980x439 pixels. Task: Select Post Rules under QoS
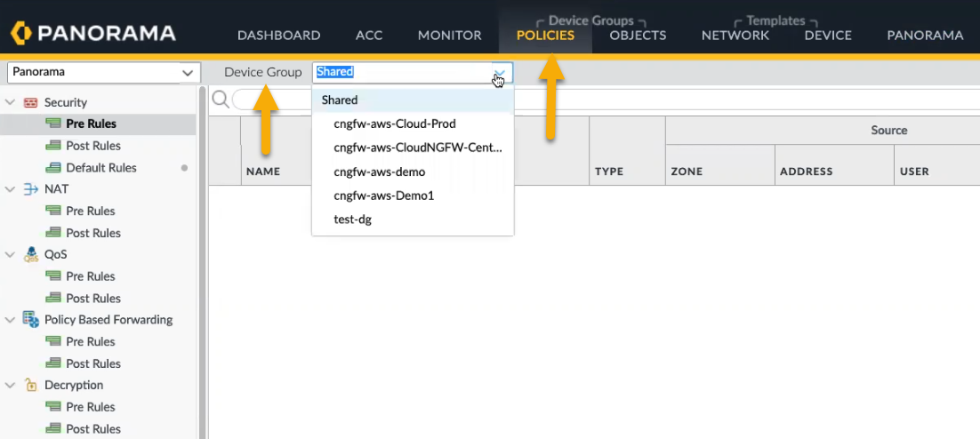[x=93, y=298]
